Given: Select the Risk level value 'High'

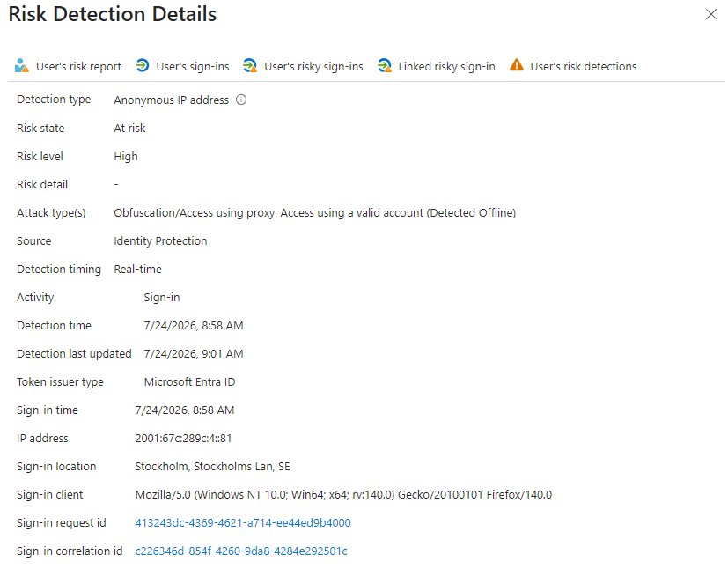Looking at the screenshot, I should [126, 157].
